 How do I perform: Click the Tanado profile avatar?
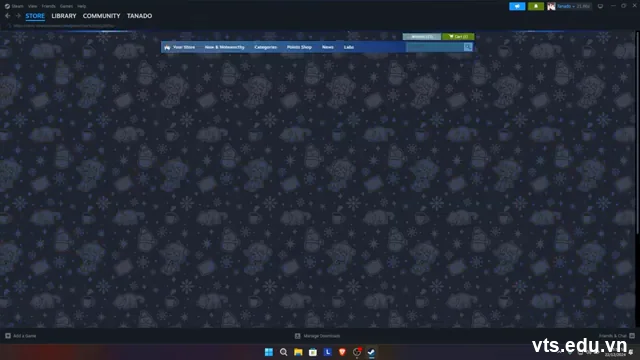click(x=551, y=6)
